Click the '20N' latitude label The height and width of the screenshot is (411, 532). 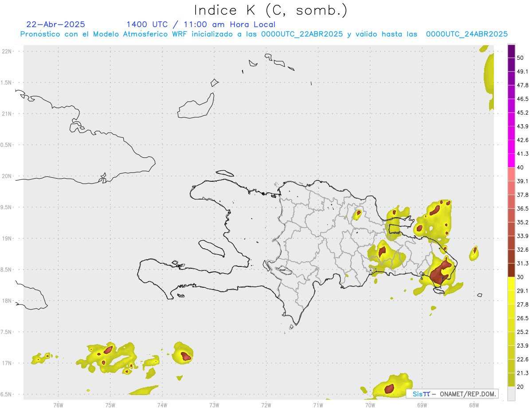[x=7, y=176]
